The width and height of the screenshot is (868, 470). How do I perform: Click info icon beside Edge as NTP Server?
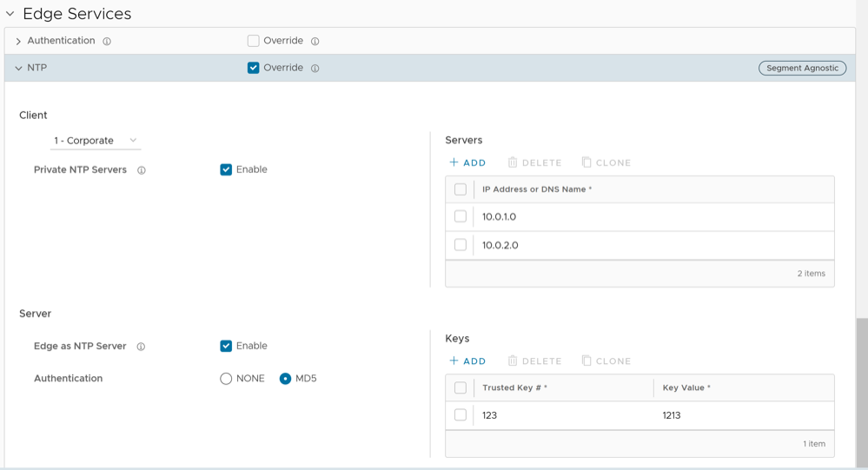tap(141, 347)
